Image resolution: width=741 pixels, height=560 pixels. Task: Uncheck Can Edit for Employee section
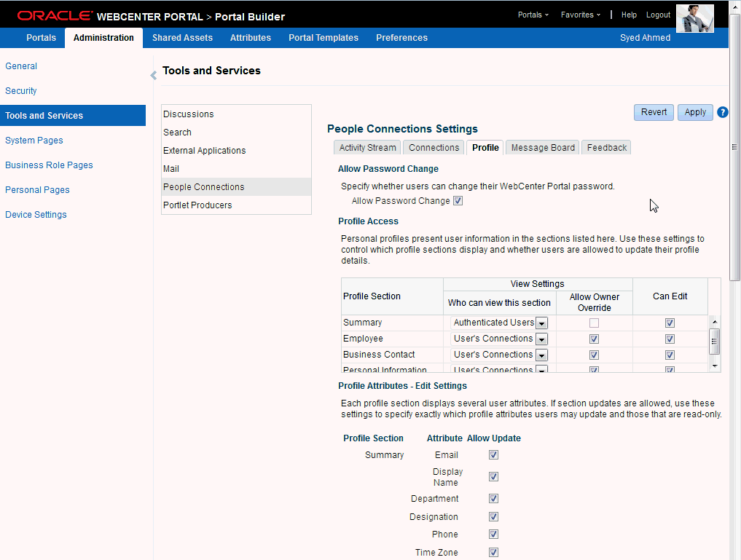click(x=670, y=339)
